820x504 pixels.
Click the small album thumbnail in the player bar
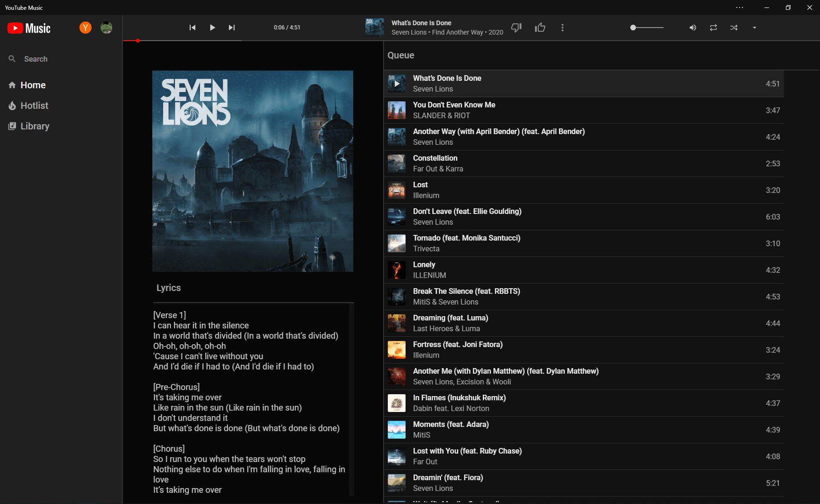(375, 28)
